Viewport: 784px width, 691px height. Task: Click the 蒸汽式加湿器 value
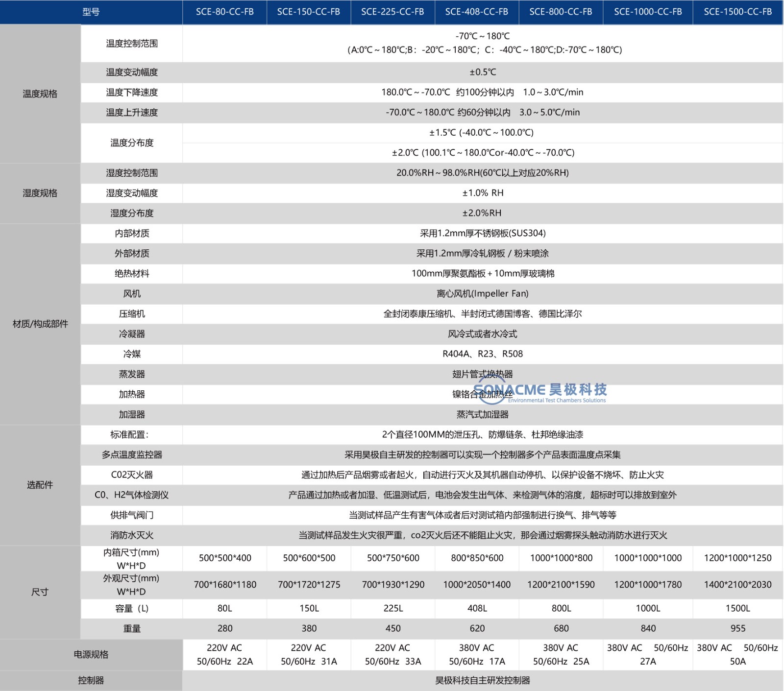tap(483, 414)
